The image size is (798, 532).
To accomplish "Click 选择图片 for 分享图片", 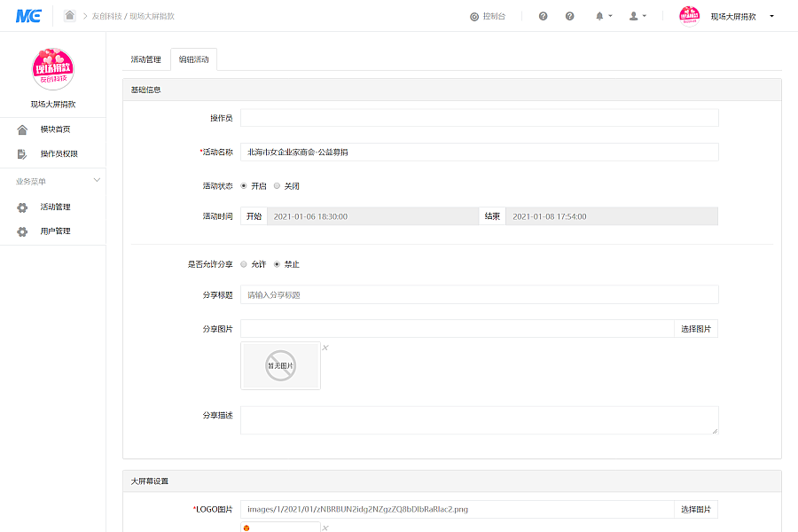I will (696, 329).
